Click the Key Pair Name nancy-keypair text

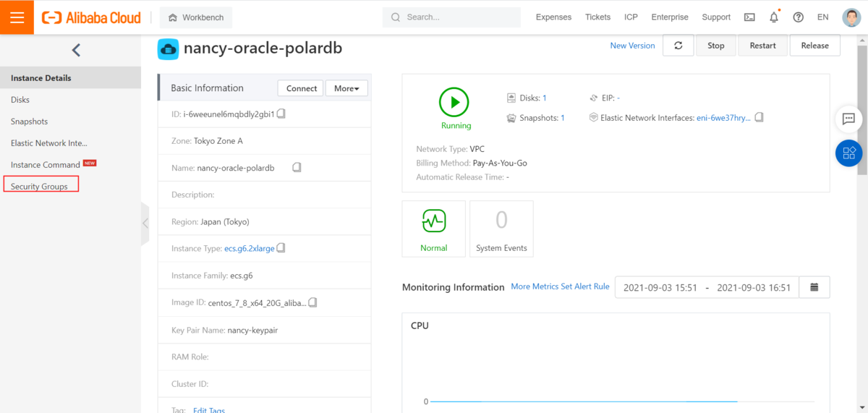[x=252, y=330]
